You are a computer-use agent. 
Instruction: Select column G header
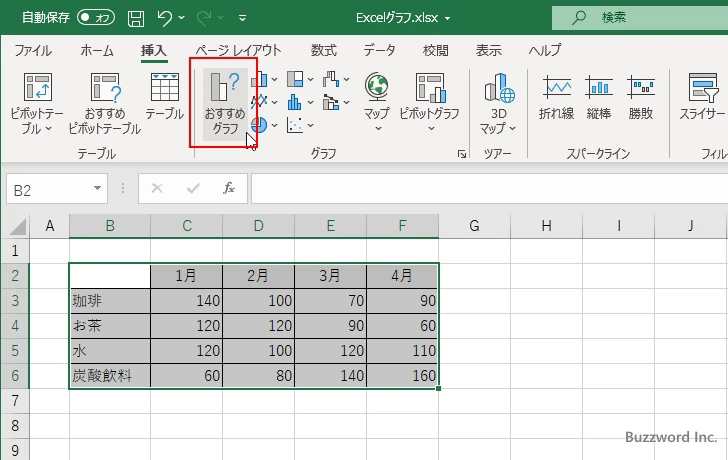pyautogui.click(x=474, y=226)
